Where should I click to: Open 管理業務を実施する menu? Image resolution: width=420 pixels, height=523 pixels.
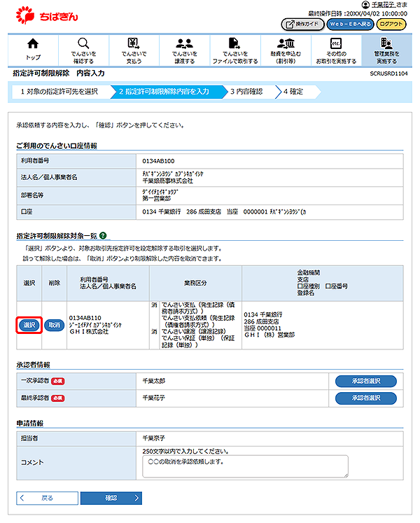(x=386, y=50)
